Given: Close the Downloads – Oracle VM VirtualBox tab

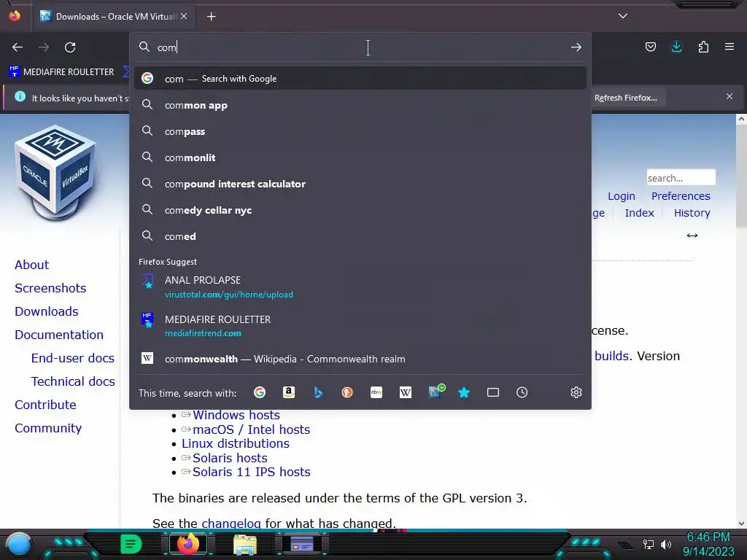Looking at the screenshot, I should [184, 16].
